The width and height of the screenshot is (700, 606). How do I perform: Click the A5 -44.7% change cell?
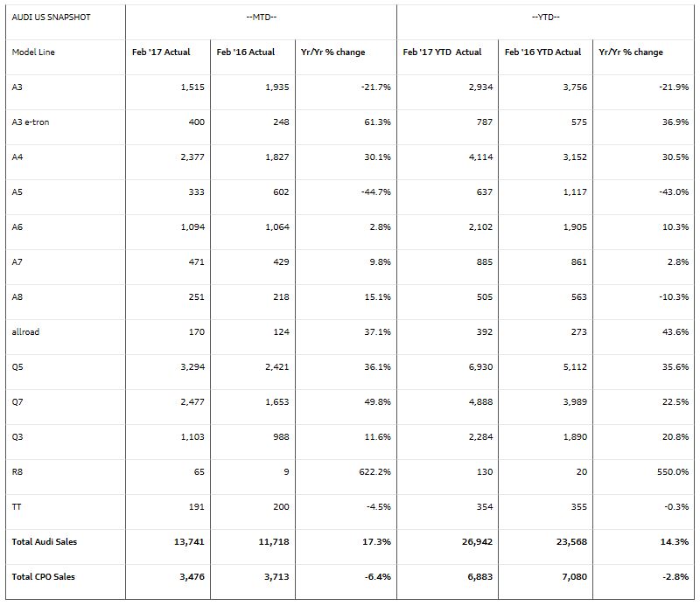point(375,192)
